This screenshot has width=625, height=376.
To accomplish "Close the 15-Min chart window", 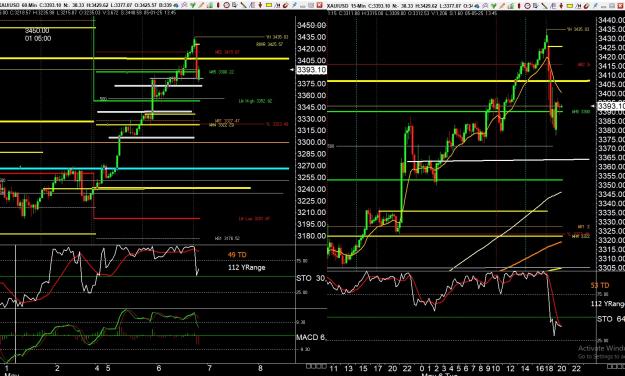I will pyautogui.click(x=620, y=5).
